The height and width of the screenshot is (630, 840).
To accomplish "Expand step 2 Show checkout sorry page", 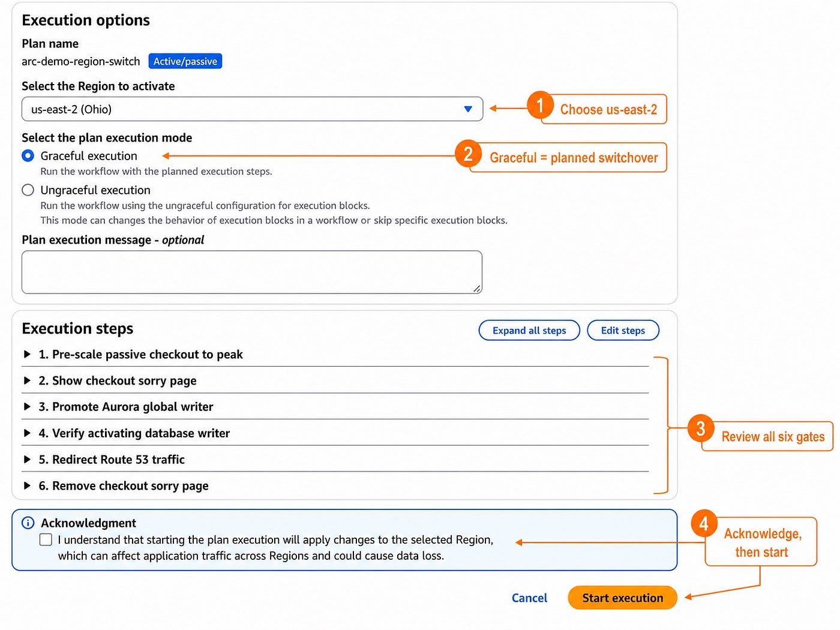I will pos(335,381).
